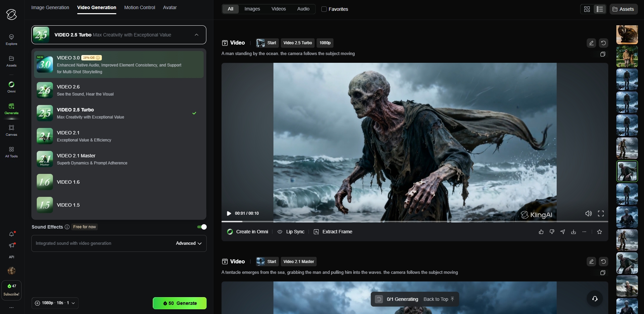
Task: Mute the video using the speaker icon
Action: pyautogui.click(x=588, y=213)
